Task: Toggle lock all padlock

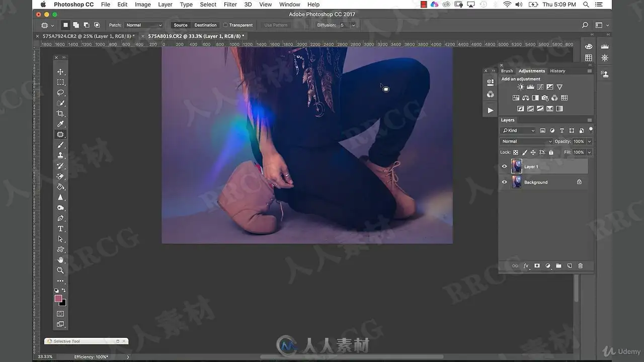Action: (x=551, y=152)
